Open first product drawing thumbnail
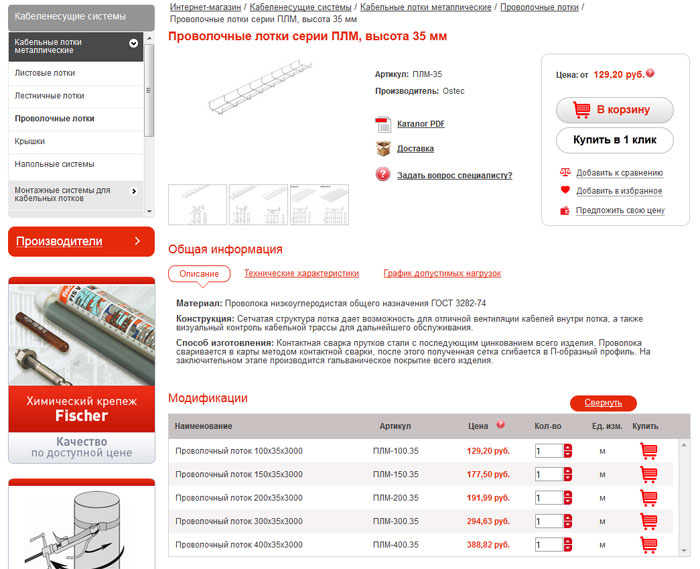The width and height of the screenshot is (700, 569). pyautogui.click(x=197, y=204)
